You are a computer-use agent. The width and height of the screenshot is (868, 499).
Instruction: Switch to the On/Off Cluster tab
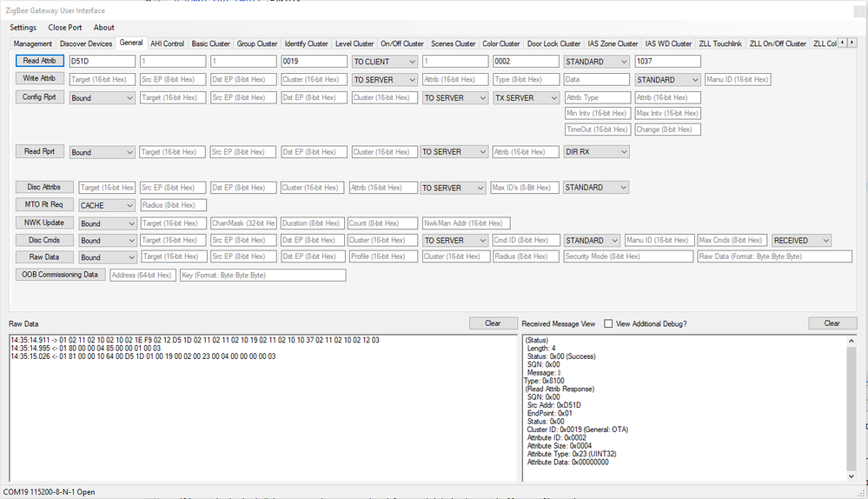[x=402, y=43]
